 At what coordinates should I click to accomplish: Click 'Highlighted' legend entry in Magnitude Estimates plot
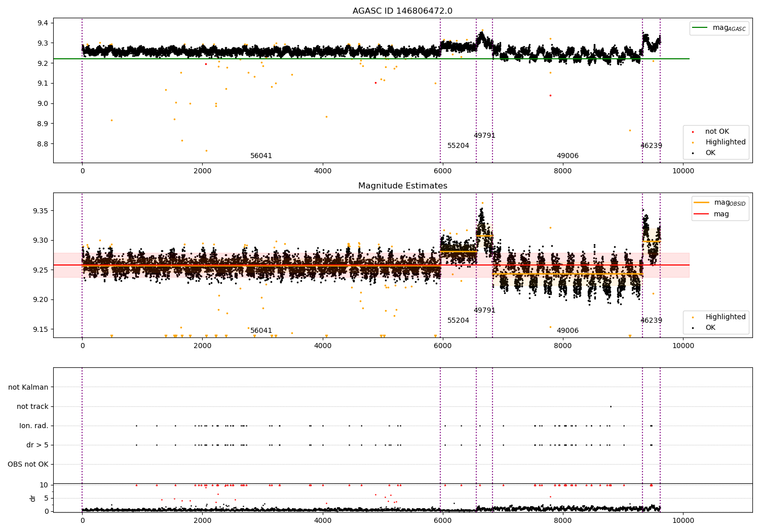[726, 317]
